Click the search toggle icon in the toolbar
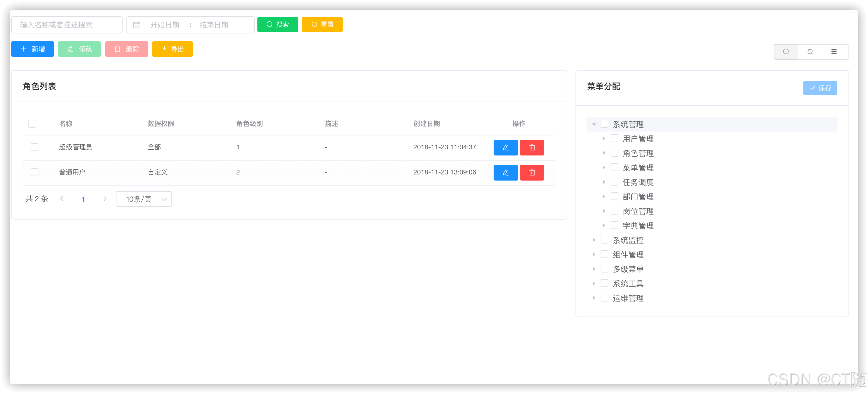 tap(786, 52)
